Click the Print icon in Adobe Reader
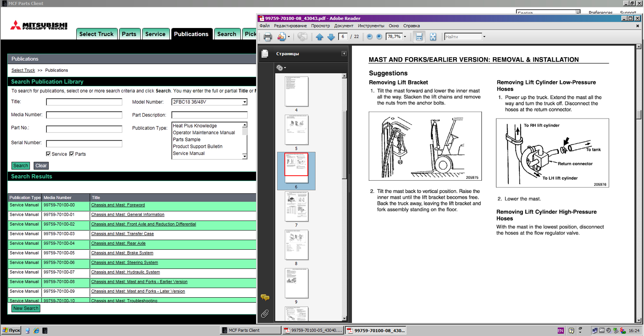644x336 pixels. [x=267, y=37]
